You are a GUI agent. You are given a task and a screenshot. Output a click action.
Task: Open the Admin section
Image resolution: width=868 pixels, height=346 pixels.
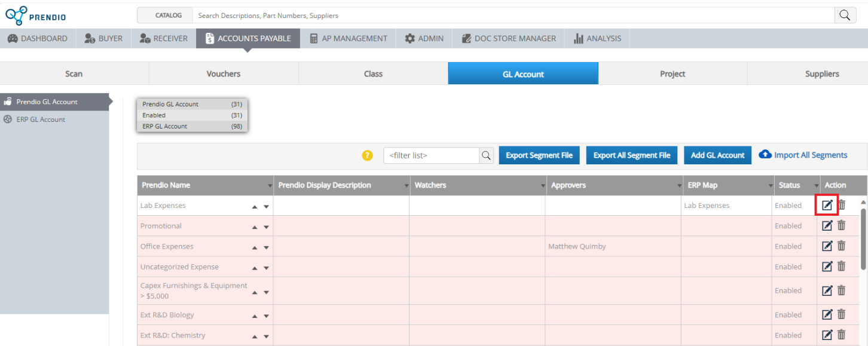coord(424,38)
